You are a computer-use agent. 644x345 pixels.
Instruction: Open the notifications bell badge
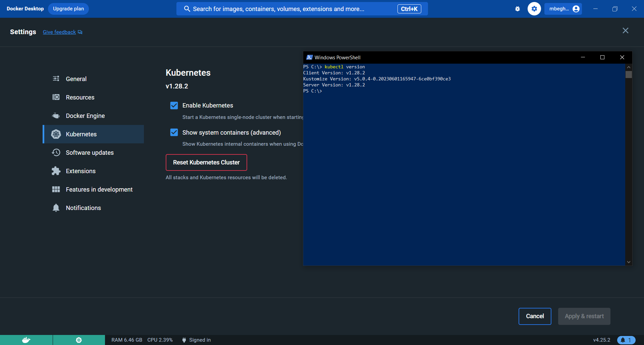(626, 340)
